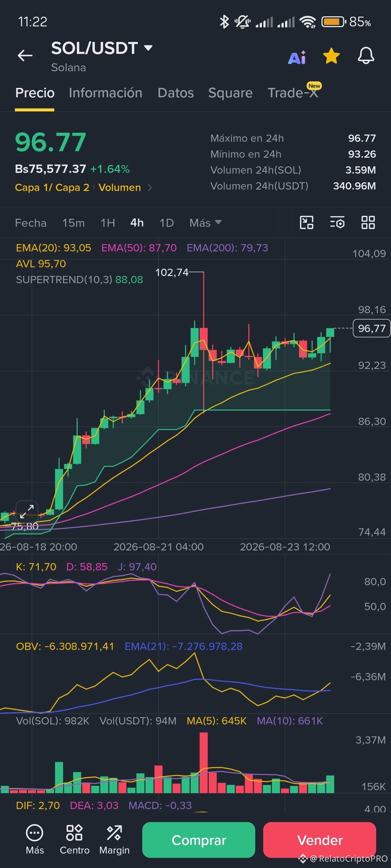
Task: Tap the battery status icon
Action: pos(333,22)
